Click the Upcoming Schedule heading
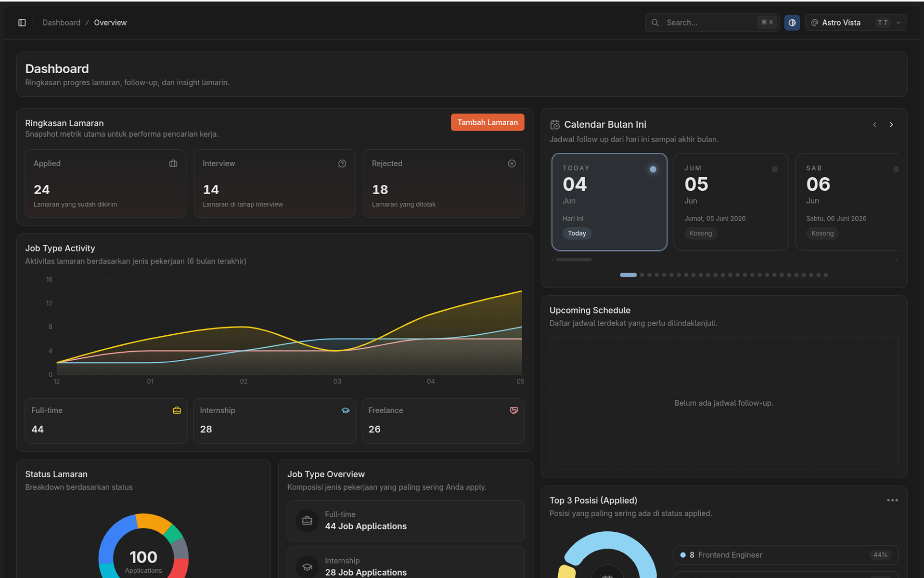 pyautogui.click(x=590, y=311)
